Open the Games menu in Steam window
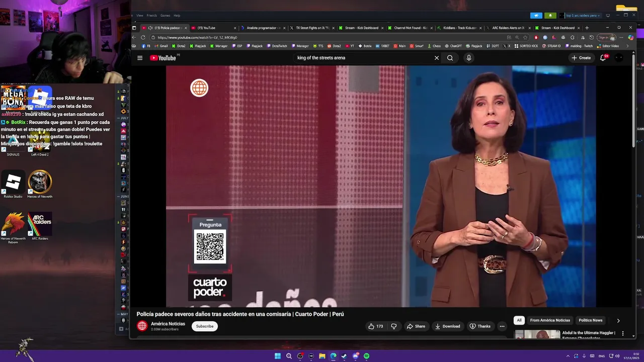The width and height of the screenshot is (644, 362). (165, 16)
